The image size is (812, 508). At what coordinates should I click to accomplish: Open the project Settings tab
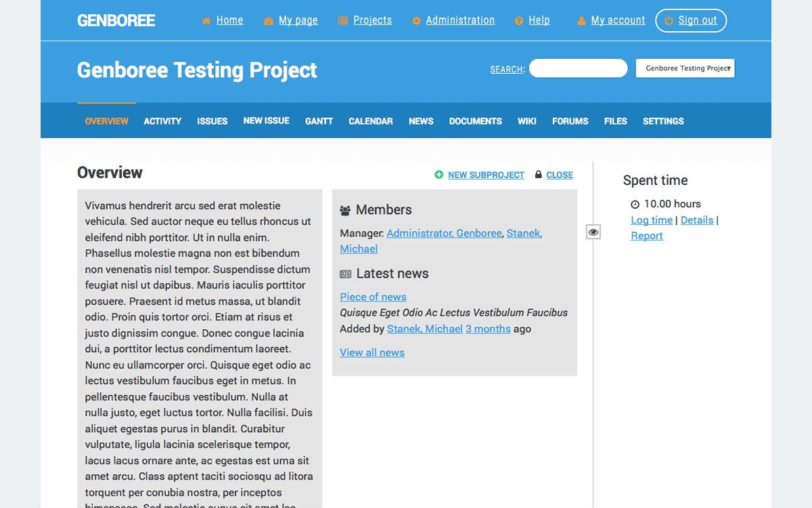[663, 121]
